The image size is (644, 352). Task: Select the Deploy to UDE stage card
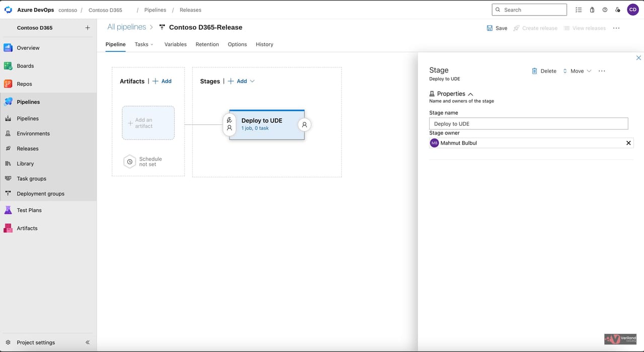267,124
